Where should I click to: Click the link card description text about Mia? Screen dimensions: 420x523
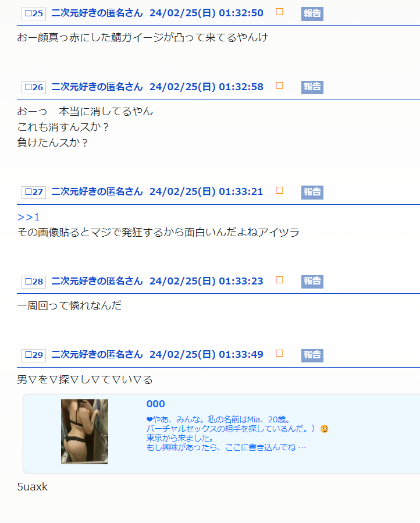(x=237, y=433)
